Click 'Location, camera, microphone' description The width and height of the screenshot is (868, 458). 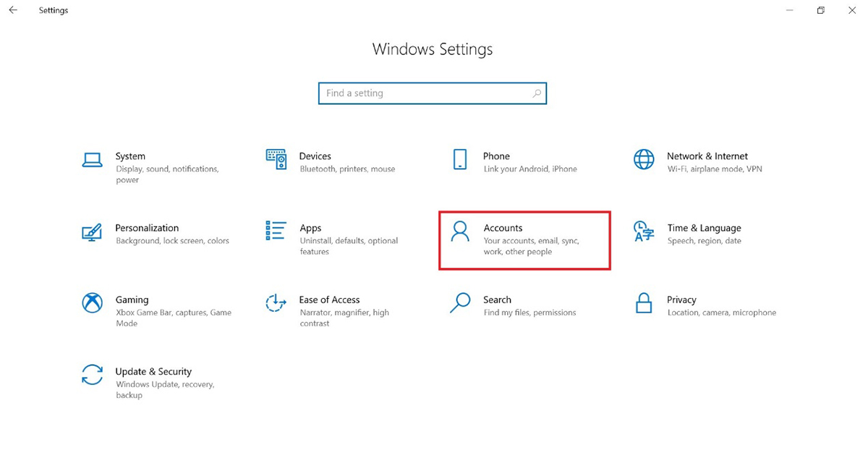point(721,313)
